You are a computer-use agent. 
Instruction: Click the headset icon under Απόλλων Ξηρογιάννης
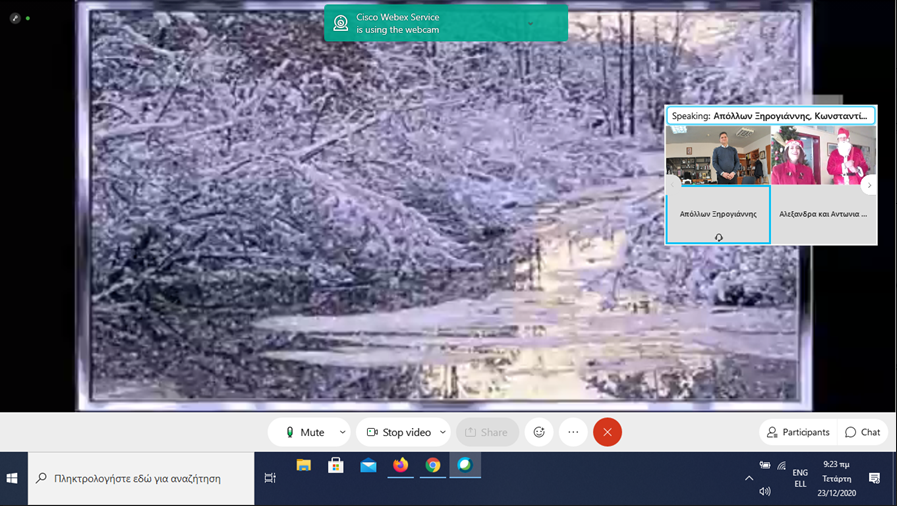[x=719, y=237]
